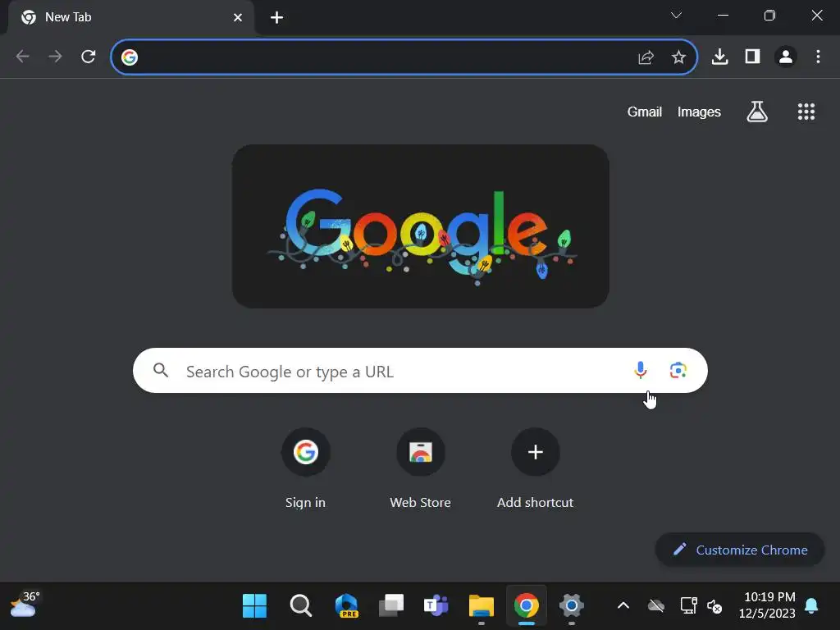Toggle the side panel icon
The image size is (840, 630).
753,57
